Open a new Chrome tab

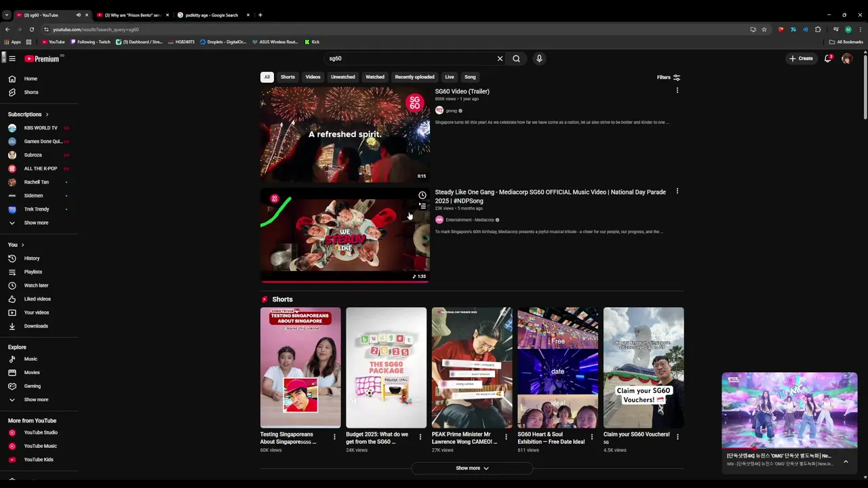(260, 15)
